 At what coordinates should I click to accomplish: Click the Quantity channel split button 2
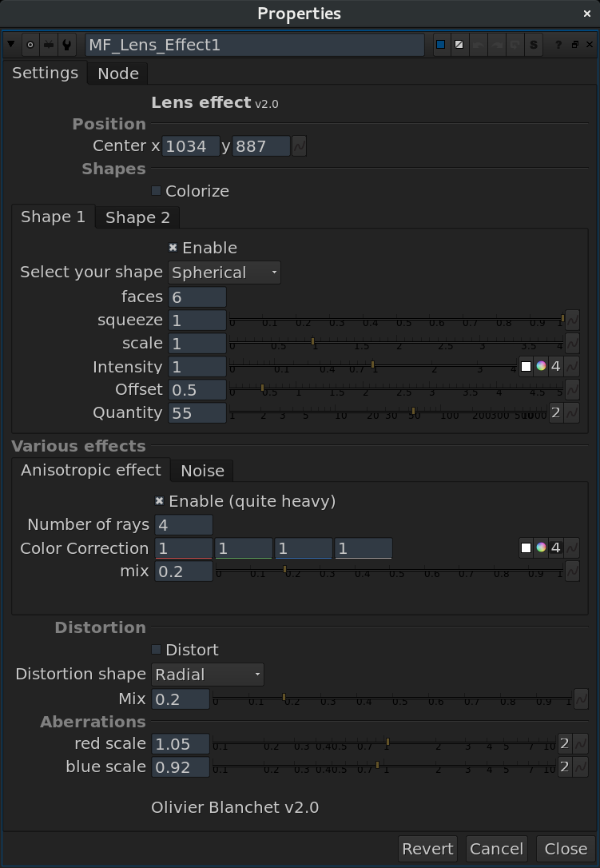[555, 412]
